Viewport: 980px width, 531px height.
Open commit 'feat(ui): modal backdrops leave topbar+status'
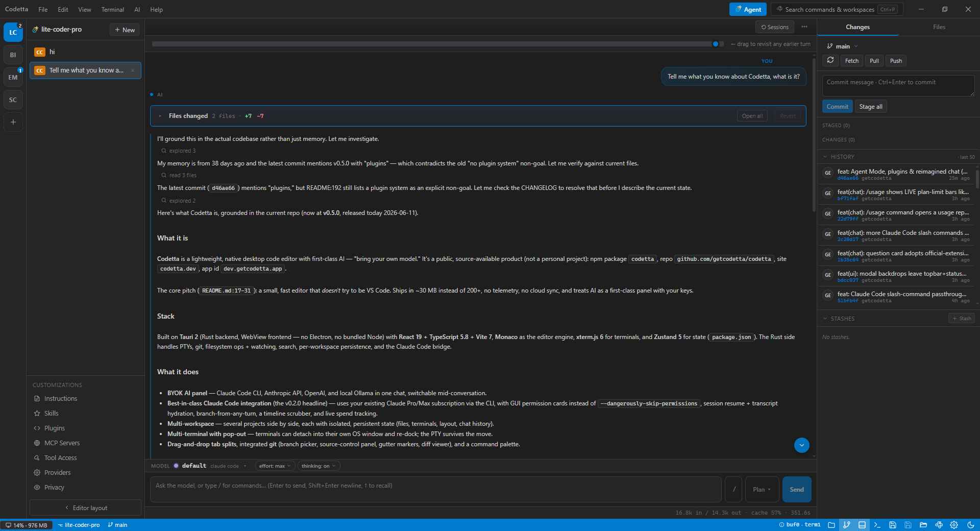[x=896, y=276]
